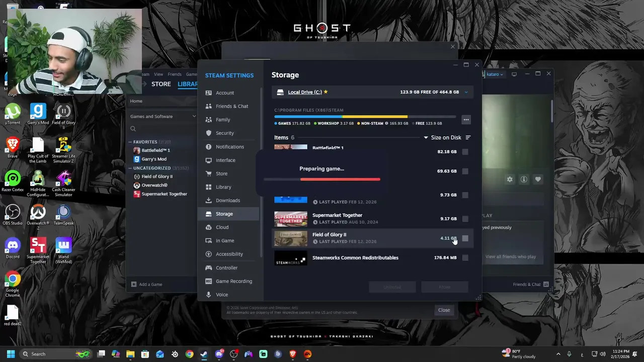
Task: Open the Store cart icon in settings
Action: pos(208,173)
